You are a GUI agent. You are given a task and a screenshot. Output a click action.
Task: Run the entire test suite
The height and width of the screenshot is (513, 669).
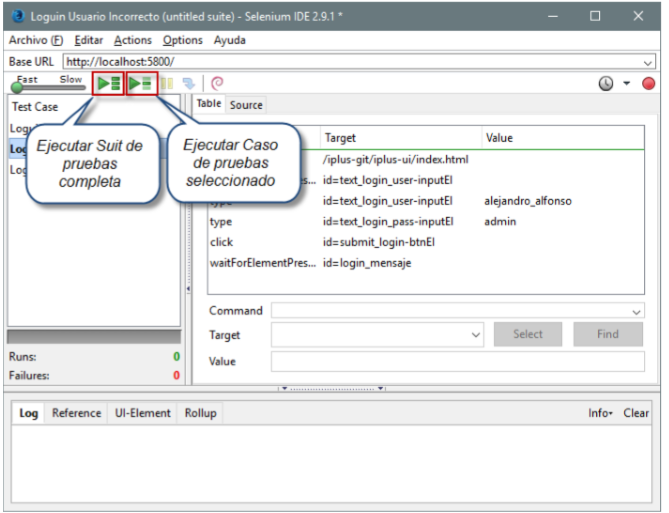pyautogui.click(x=108, y=83)
